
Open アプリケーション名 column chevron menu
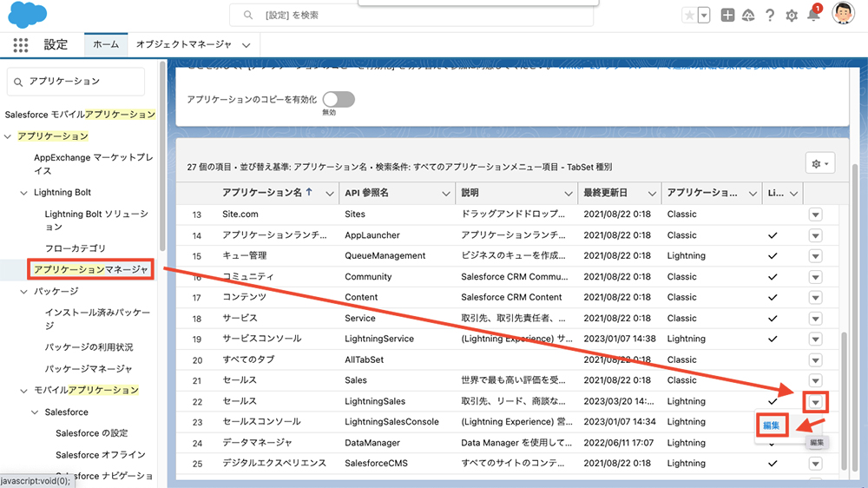point(330,194)
